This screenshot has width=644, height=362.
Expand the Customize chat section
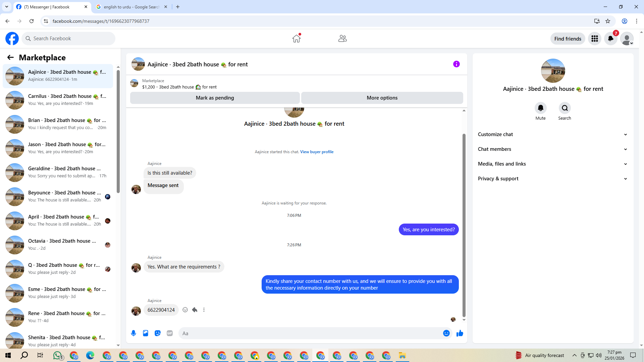click(553, 134)
